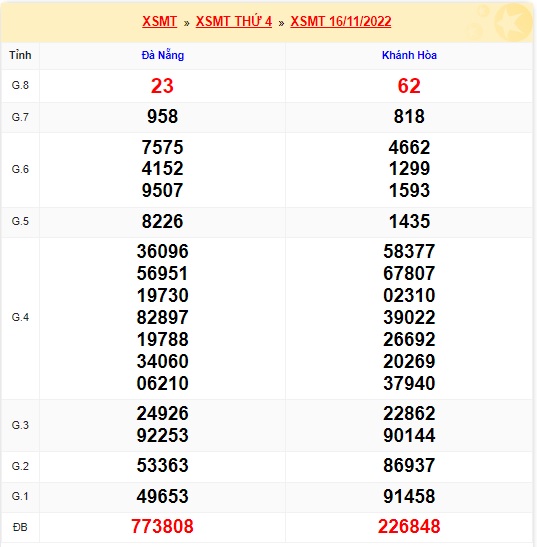Image resolution: width=537 pixels, height=547 pixels.
Task: Select the G.7 row label
Action: 20,117
